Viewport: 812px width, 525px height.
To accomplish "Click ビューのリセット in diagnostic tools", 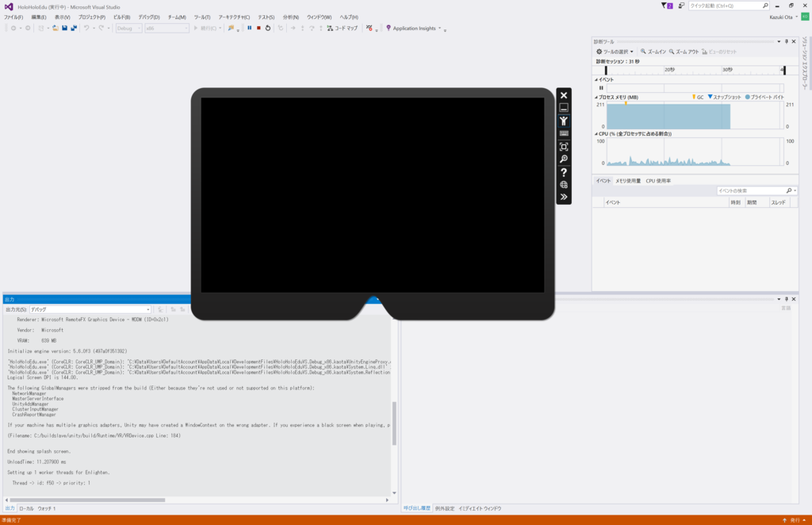I will (719, 52).
